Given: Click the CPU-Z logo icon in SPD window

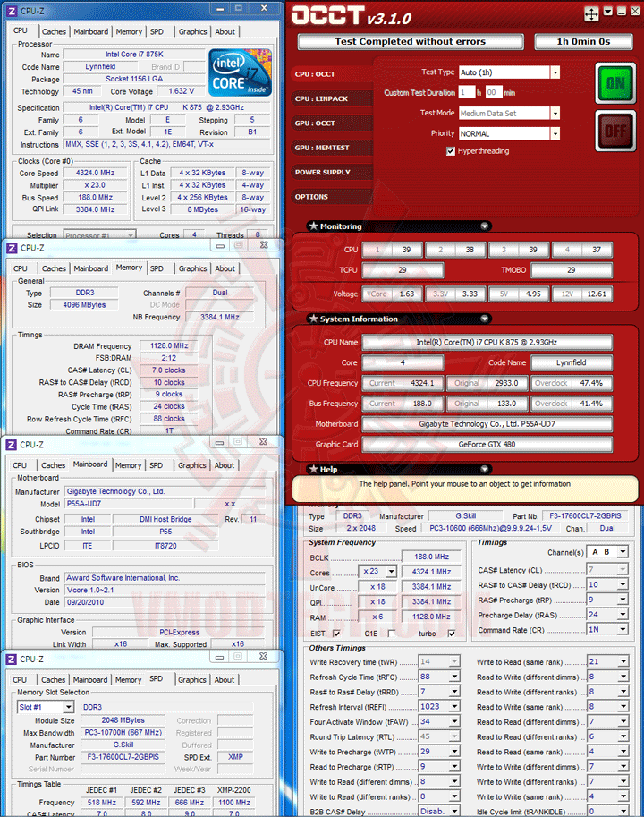Looking at the screenshot, I should point(11,660).
